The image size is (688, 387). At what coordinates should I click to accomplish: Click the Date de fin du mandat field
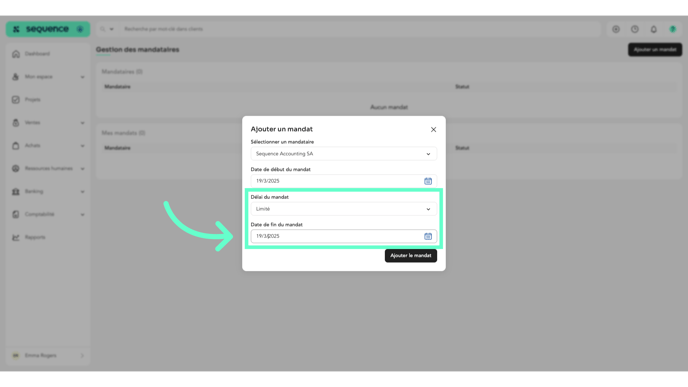[x=344, y=236]
